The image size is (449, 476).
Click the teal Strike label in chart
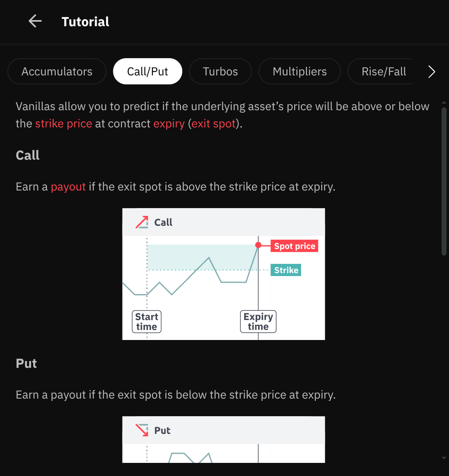286,270
